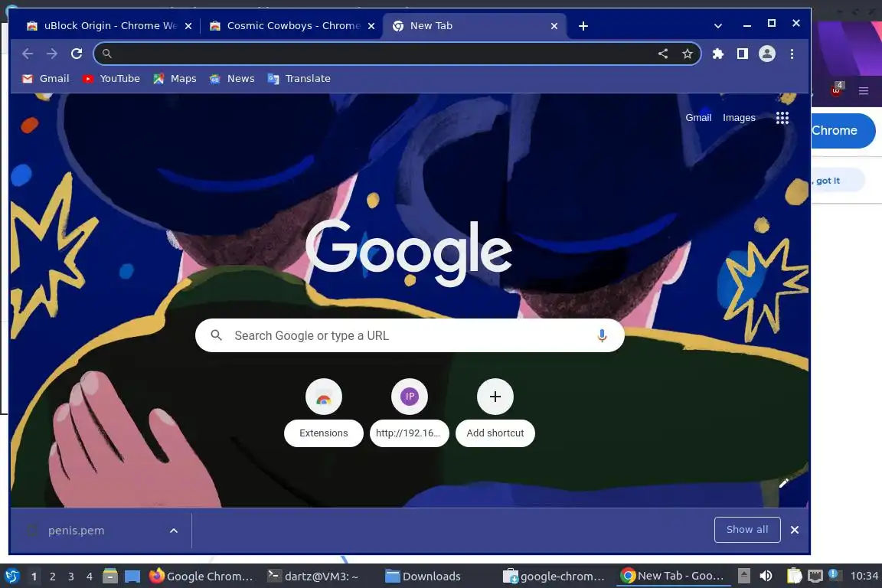Start voice search with the microphone
882x588 pixels.
point(602,335)
